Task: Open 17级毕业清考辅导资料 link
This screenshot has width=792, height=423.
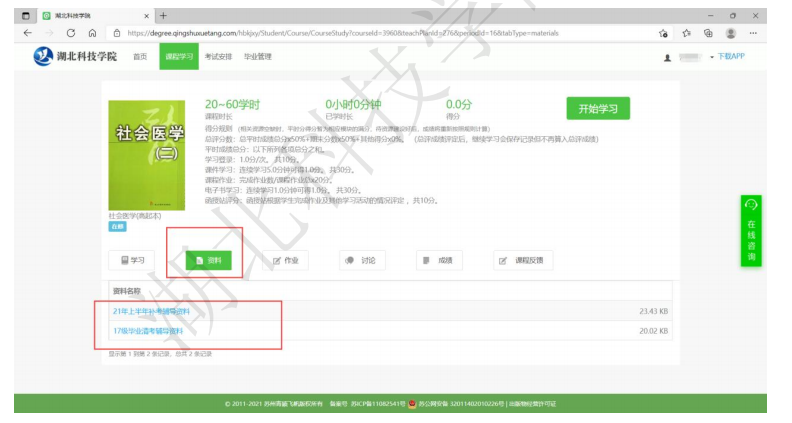Action: coord(148,331)
